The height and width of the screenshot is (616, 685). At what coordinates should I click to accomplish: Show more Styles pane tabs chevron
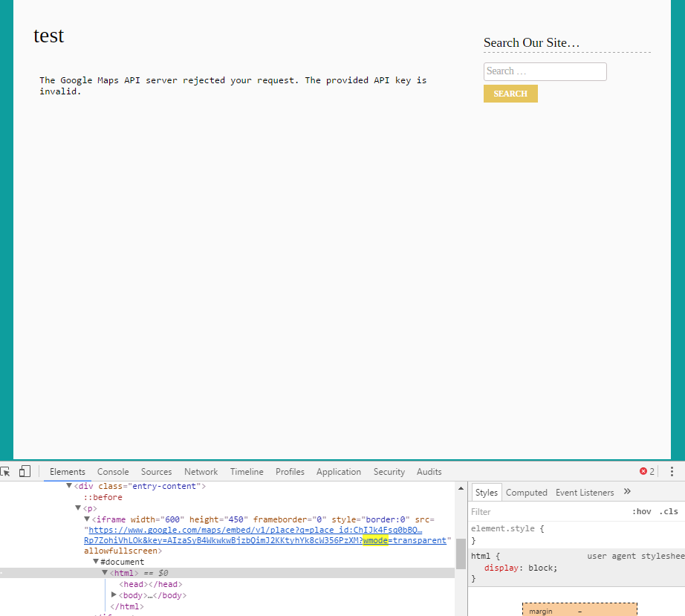coord(627,491)
